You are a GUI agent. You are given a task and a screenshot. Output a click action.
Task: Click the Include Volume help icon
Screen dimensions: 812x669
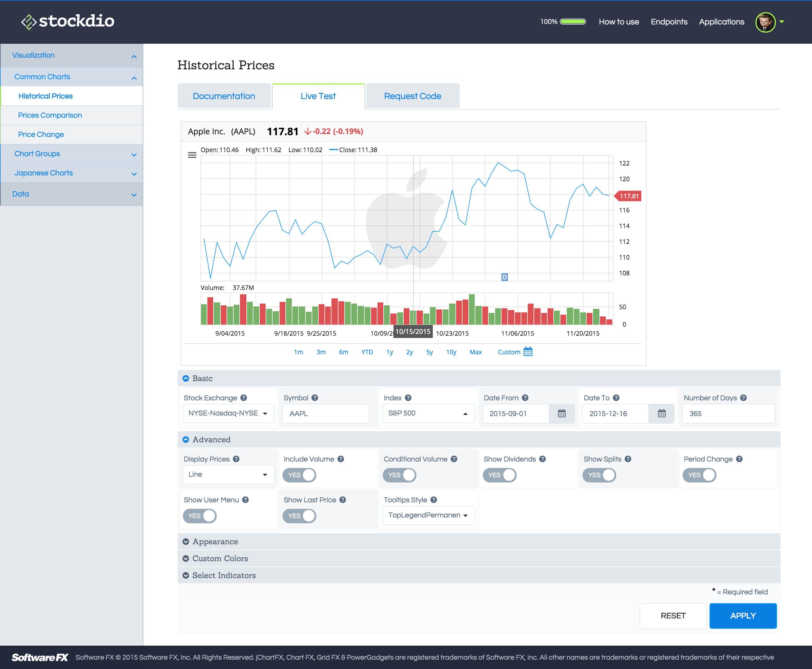(x=340, y=459)
